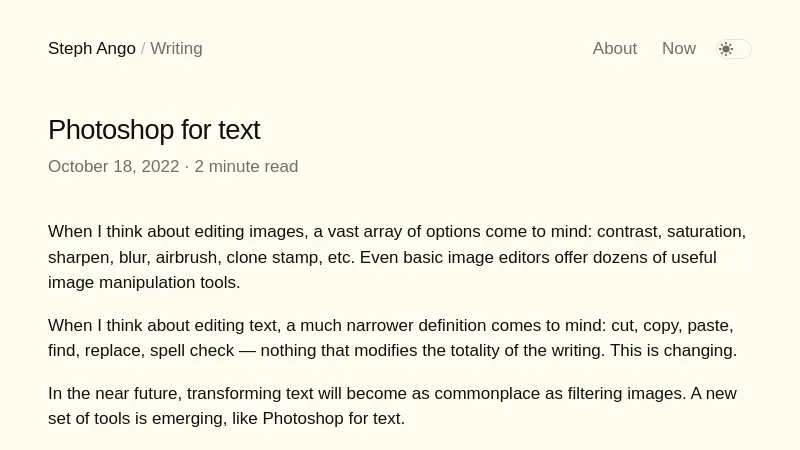800x450 pixels.
Task: Toggle the light/dark theme switch
Action: pos(734,49)
